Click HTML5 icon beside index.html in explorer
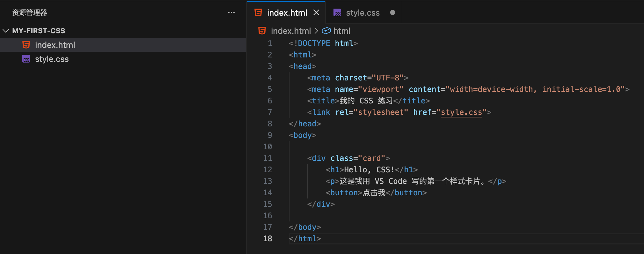644x254 pixels. [x=26, y=45]
